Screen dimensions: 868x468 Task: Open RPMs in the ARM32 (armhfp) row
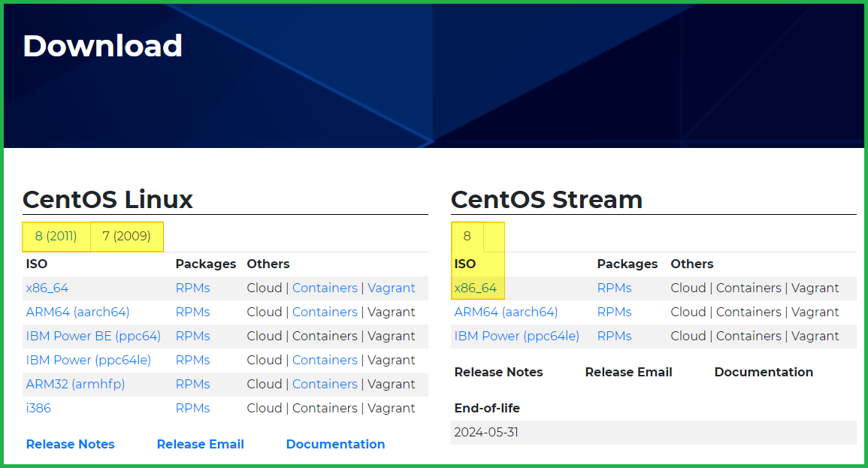pyautogui.click(x=192, y=384)
